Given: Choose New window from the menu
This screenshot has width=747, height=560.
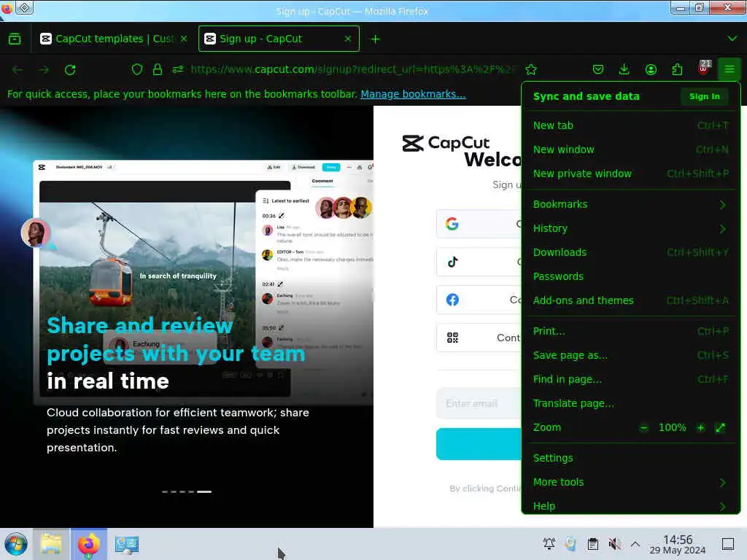Looking at the screenshot, I should click(631, 149).
